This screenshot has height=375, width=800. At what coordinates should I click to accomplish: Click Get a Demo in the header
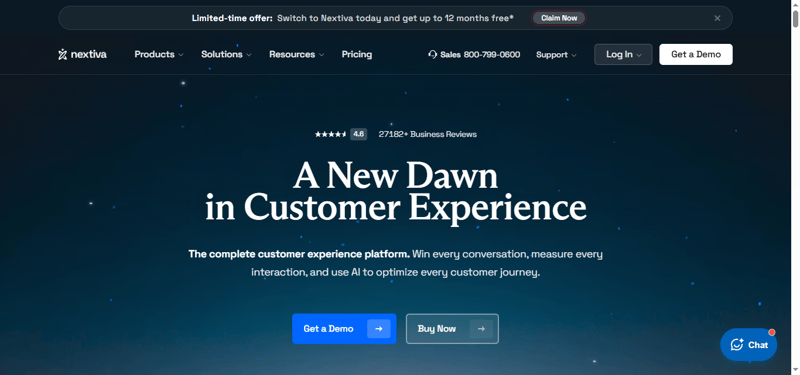point(695,54)
